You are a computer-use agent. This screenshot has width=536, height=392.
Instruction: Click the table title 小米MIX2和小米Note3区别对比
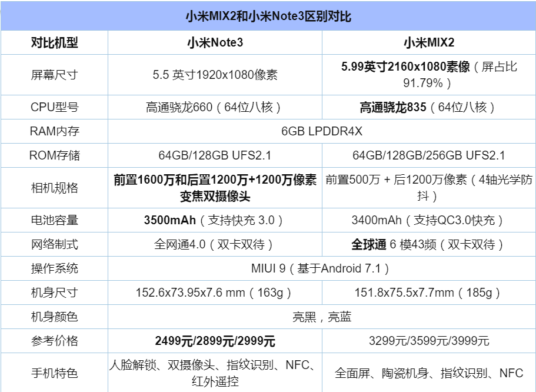268,18
